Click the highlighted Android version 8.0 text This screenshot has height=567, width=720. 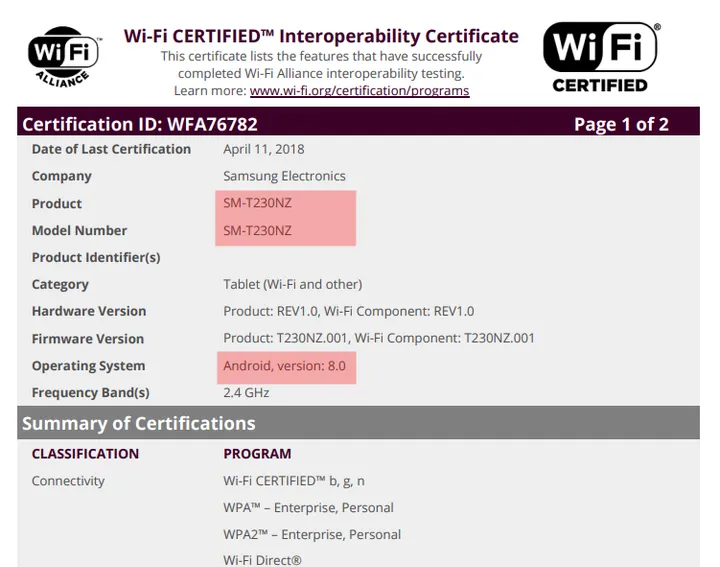coord(285,366)
